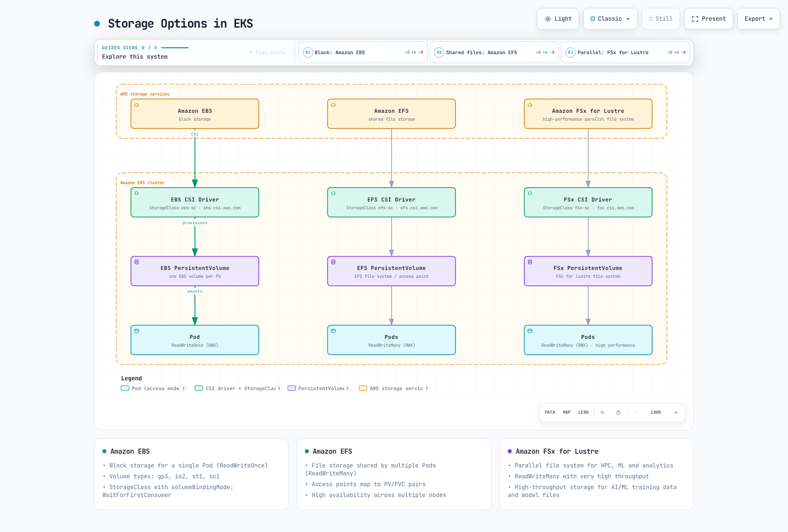Image resolution: width=788 pixels, height=532 pixels.
Task: Click the database icon on EBS PersistentVolume
Action: (137, 262)
